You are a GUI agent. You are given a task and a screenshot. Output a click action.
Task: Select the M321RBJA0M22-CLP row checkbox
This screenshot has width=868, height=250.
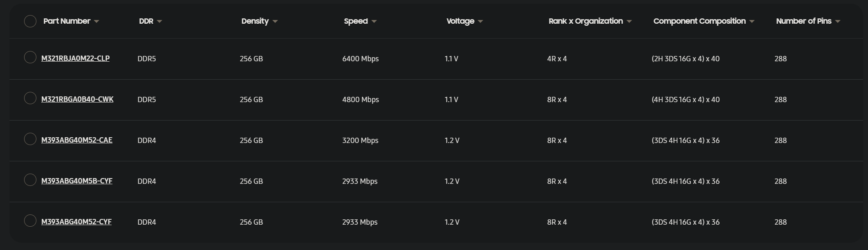tap(30, 58)
